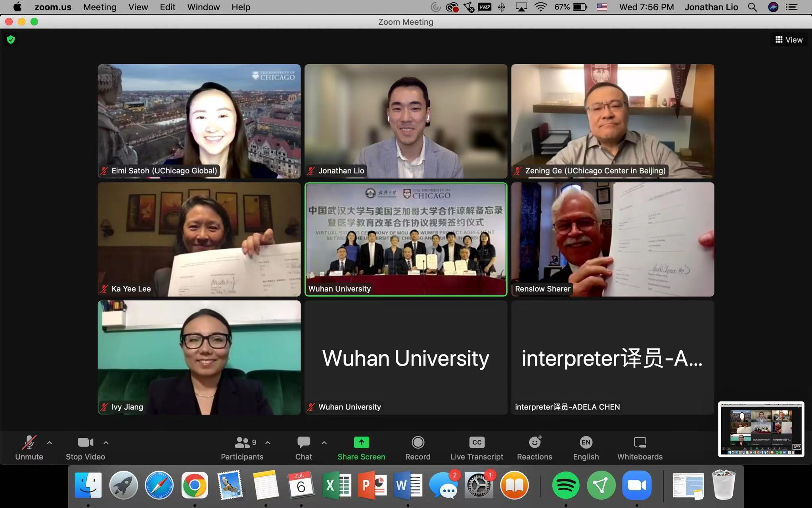Expand audio options arrow beside Unmute
The width and height of the screenshot is (812, 508).
click(x=50, y=443)
